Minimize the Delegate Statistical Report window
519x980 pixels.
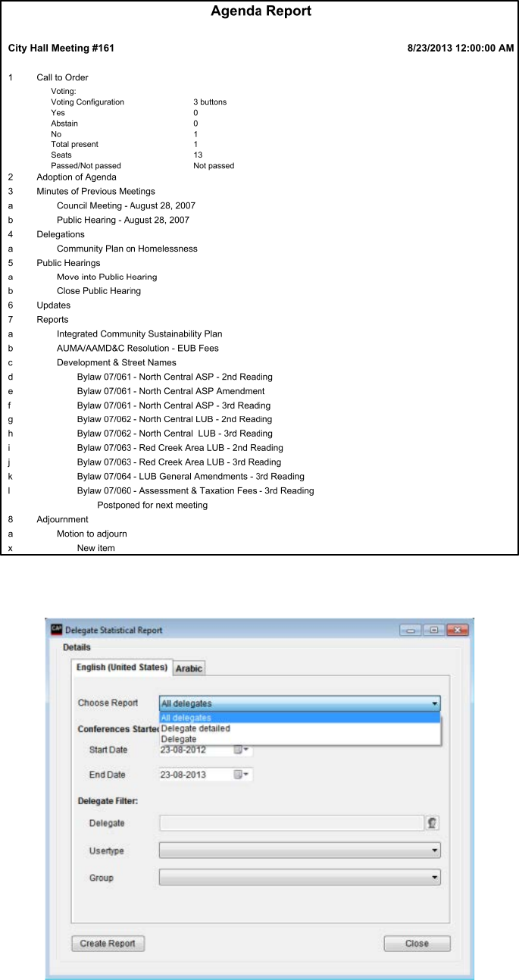[412, 630]
